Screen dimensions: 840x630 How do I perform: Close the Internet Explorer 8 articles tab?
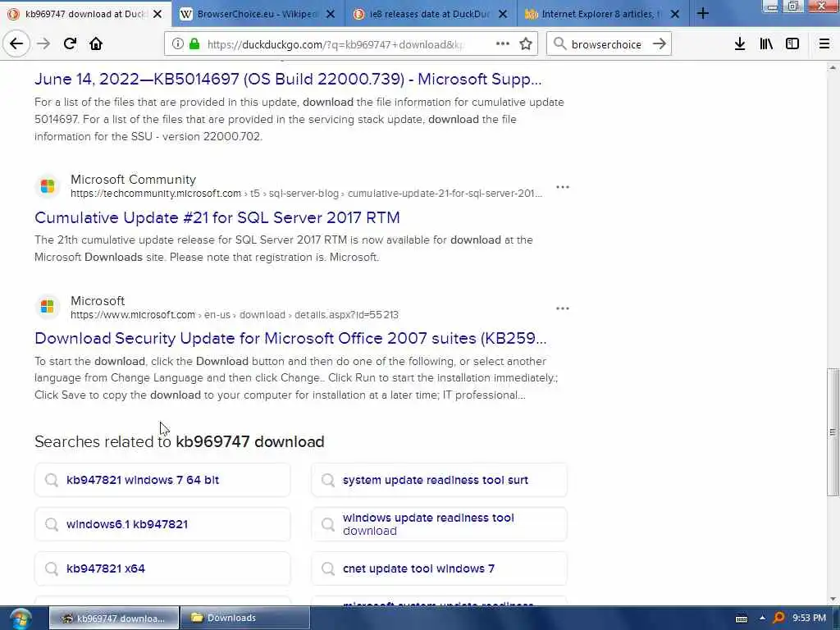675,14
